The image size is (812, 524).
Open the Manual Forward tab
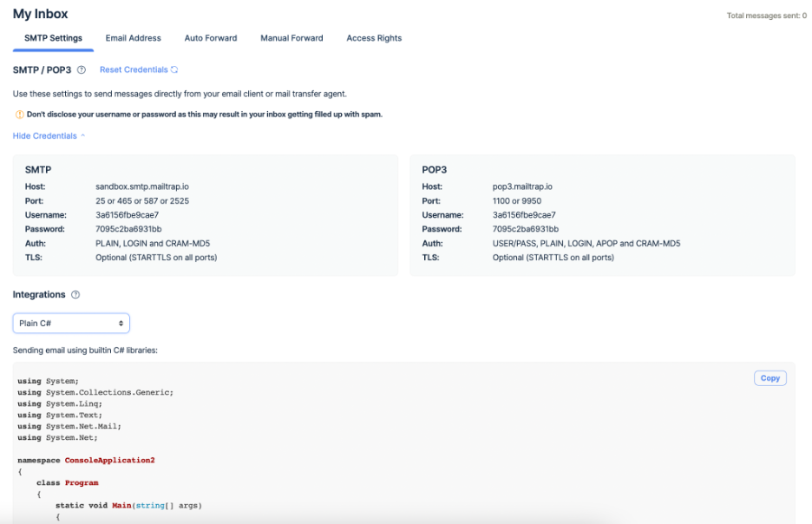[291, 38]
